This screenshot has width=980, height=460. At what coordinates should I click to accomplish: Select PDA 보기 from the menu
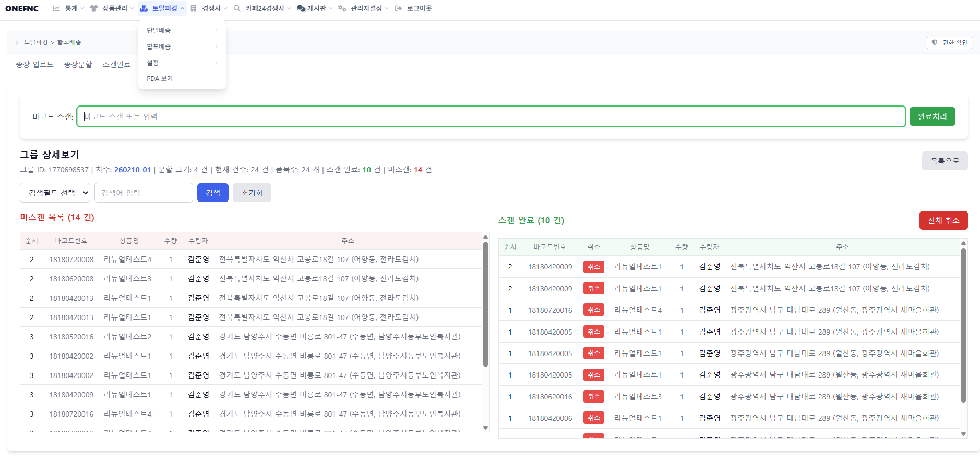160,78
